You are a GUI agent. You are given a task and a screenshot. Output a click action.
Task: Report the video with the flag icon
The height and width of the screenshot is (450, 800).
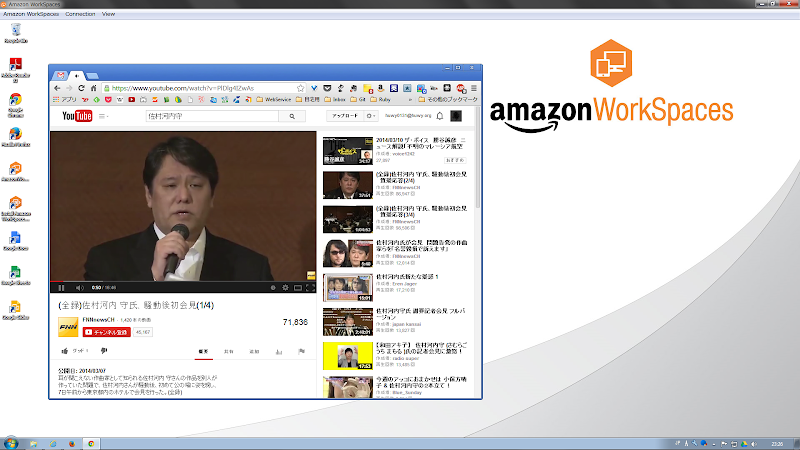pyautogui.click(x=302, y=352)
